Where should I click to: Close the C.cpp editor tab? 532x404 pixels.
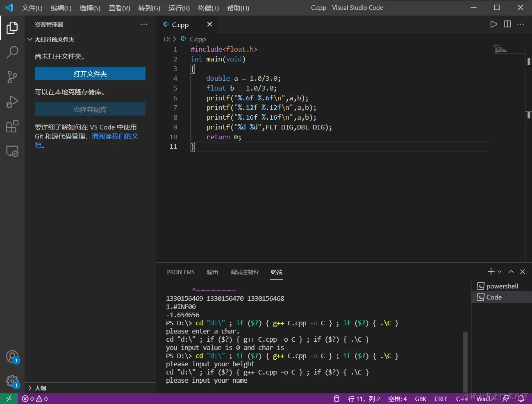(x=209, y=25)
